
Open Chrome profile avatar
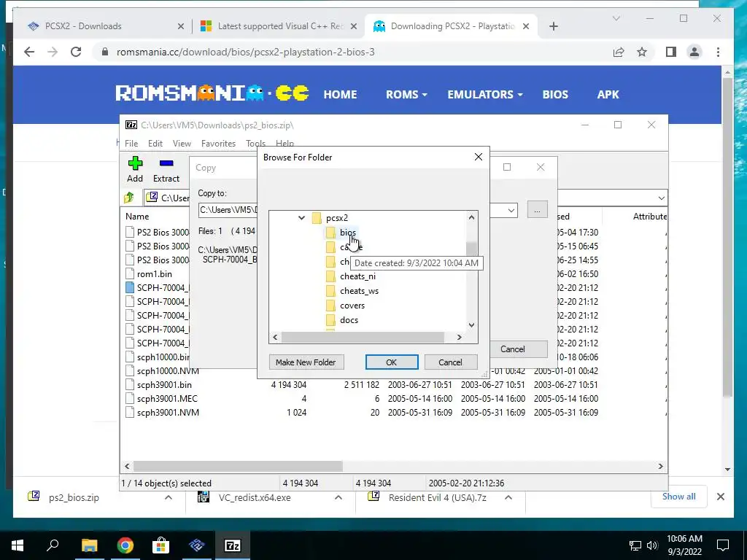click(x=694, y=52)
